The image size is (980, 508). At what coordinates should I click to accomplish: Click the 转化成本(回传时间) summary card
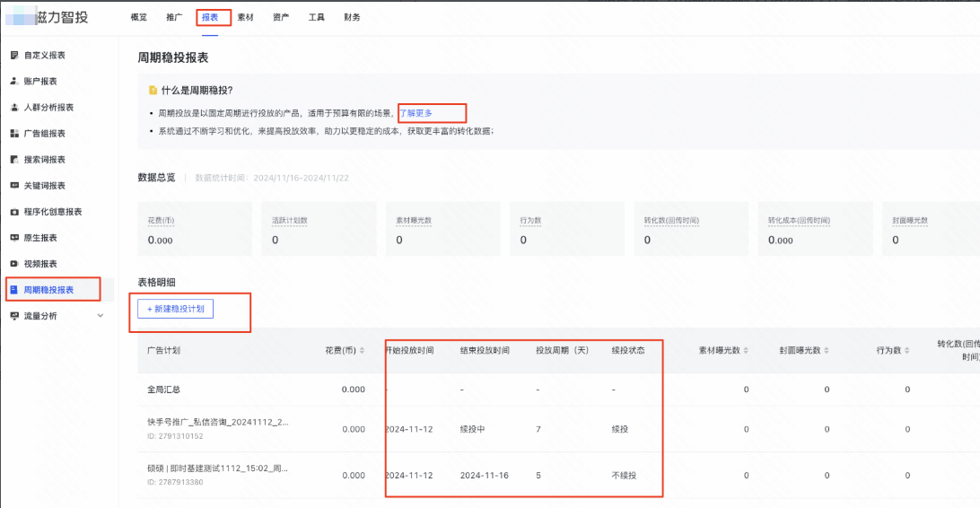[x=816, y=229]
